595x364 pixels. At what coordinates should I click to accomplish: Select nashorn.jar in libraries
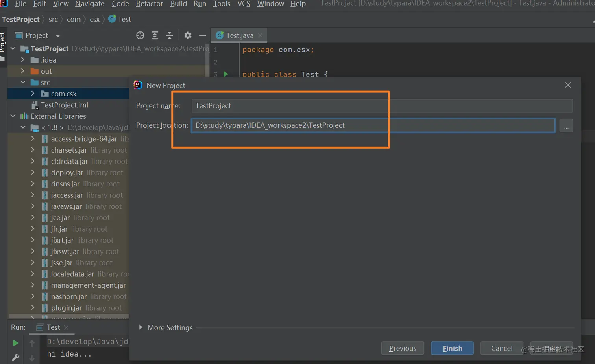tap(68, 297)
